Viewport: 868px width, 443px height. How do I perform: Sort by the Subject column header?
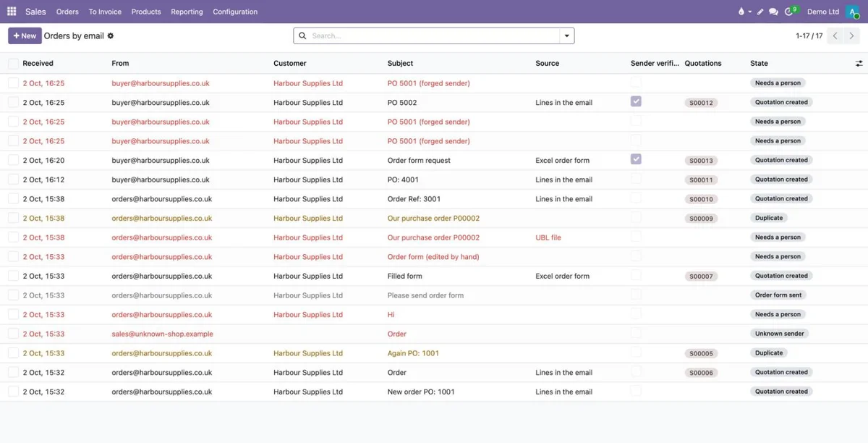[x=401, y=64]
